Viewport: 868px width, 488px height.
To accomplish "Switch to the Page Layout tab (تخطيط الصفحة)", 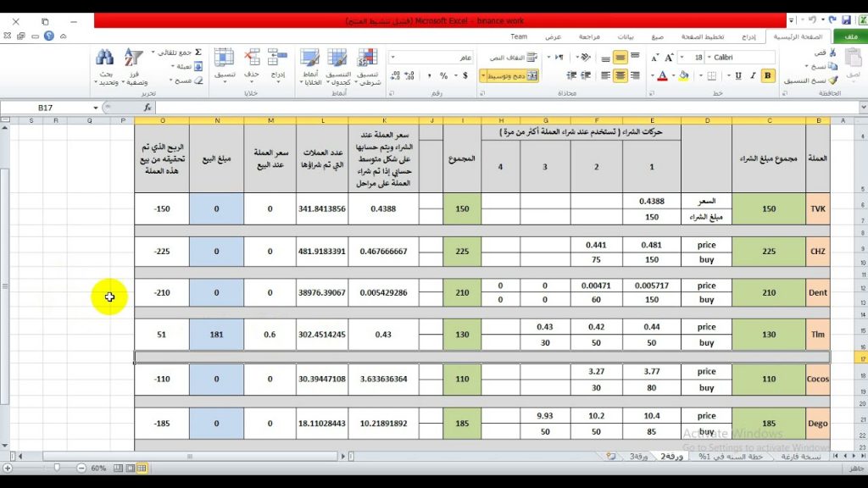I will click(x=703, y=36).
